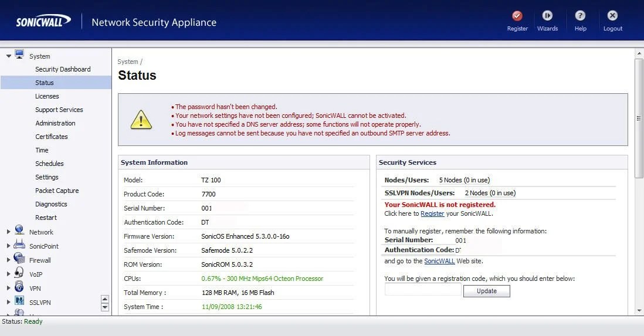Click the System monitor icon in sidebar
644x336 pixels.
19,54
